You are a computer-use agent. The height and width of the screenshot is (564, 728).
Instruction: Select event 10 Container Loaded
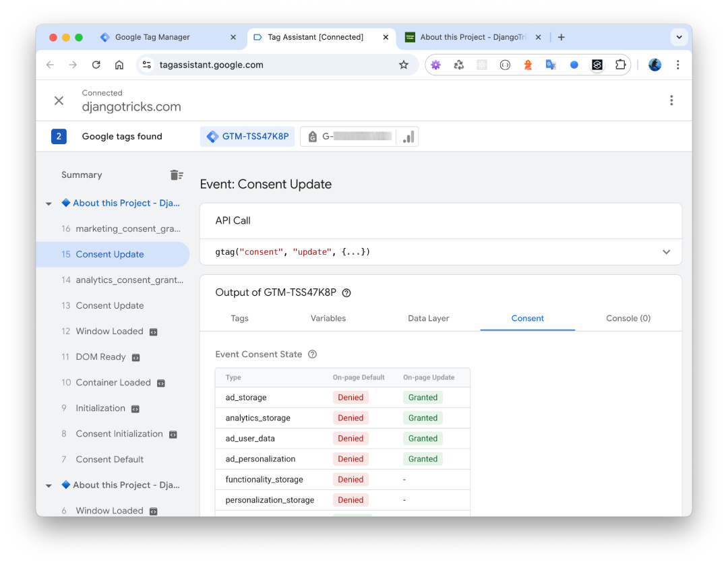pos(113,383)
